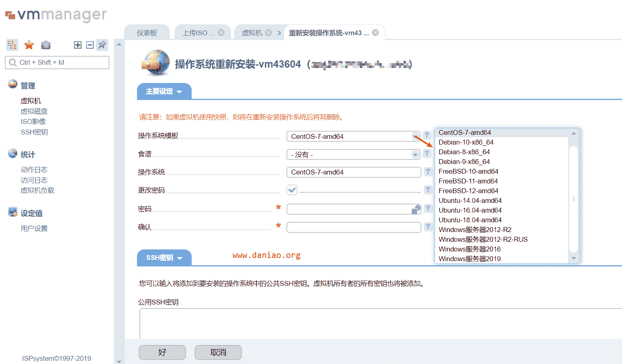This screenshot has width=622, height=364.
Task: Select Debian-10-x86_64 from the list
Action: (x=501, y=142)
